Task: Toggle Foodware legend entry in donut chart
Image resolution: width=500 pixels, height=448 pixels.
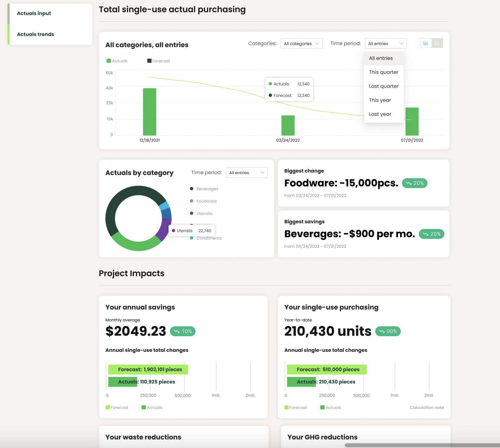Action: [x=203, y=201]
